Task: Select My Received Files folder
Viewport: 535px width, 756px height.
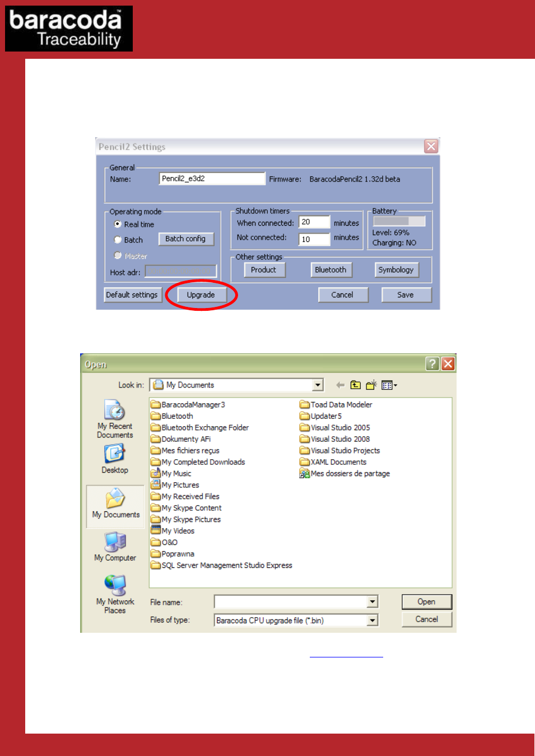Action: (185, 497)
